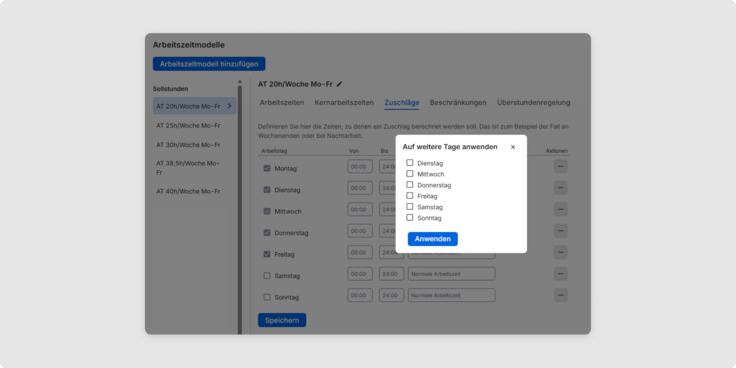The width and height of the screenshot is (736, 368).
Task: Tick the Samstag checkbox in the dialog
Action: coord(410,207)
